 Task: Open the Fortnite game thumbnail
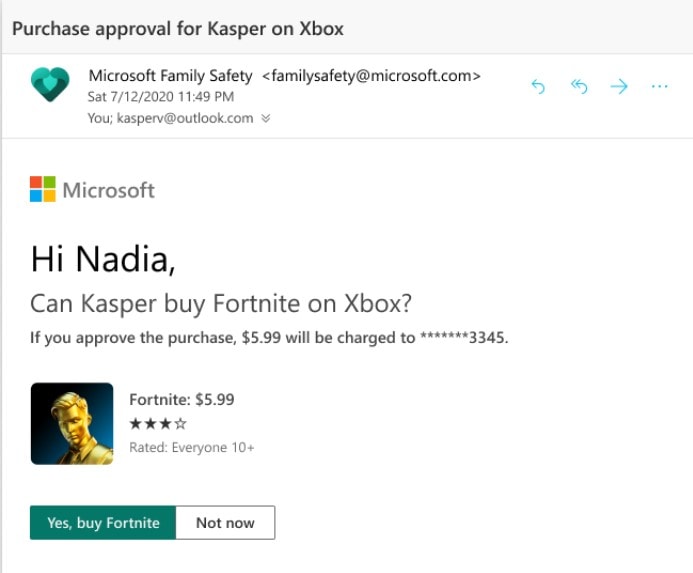coord(72,424)
